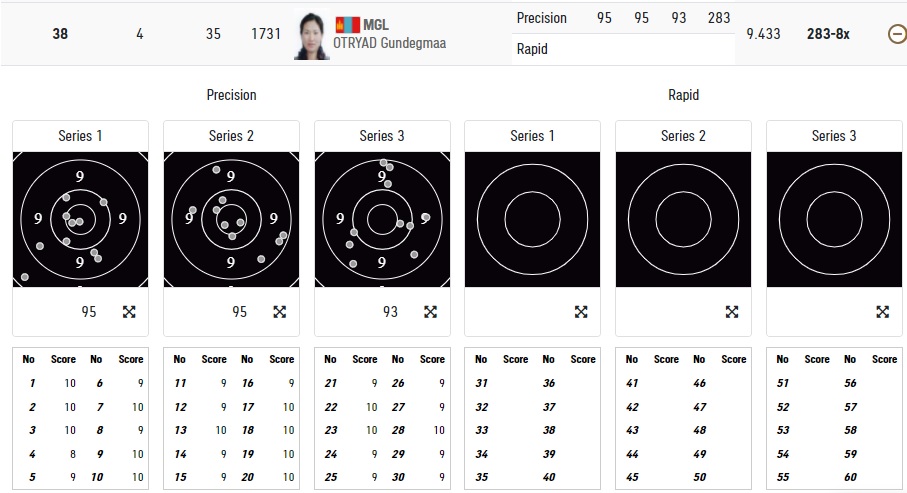Expand Precision Series 2 target fullscreen icon
Viewport: 907px width, 493px height.
point(280,312)
